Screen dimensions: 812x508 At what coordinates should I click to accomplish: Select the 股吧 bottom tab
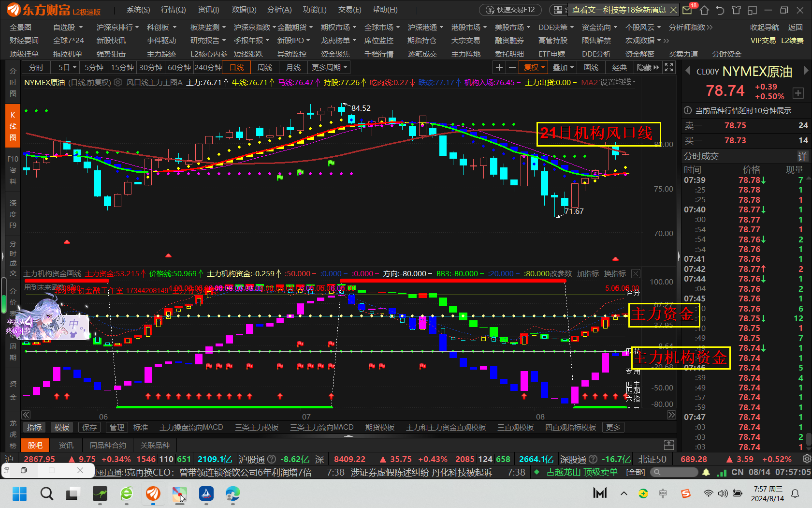click(35, 445)
